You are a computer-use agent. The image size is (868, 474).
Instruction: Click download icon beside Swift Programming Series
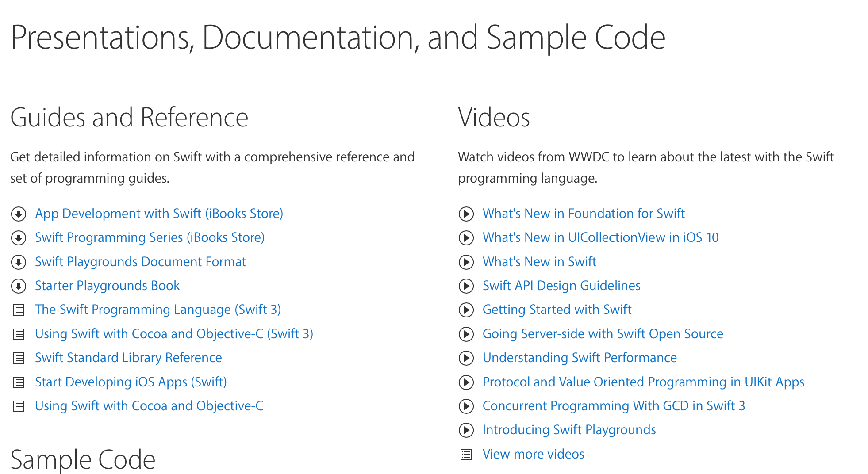(19, 238)
